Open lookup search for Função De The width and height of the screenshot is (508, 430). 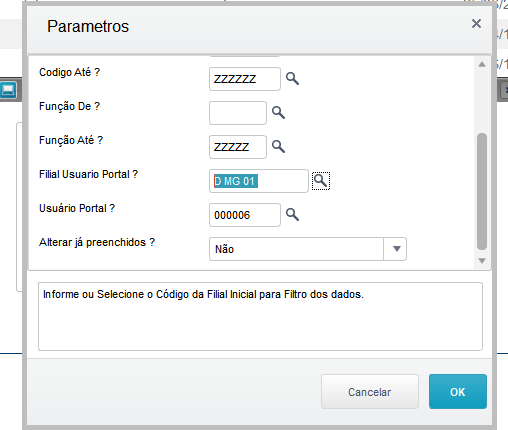(x=278, y=113)
